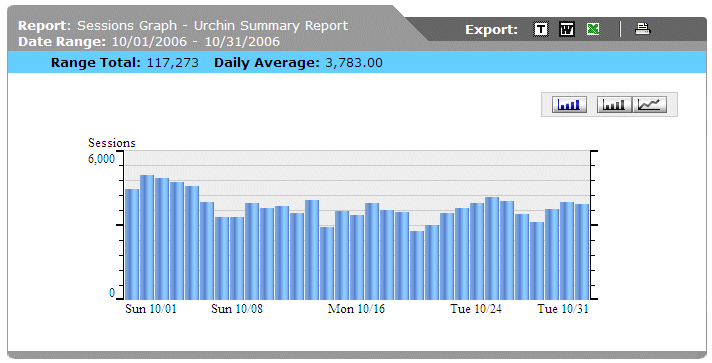712x363 pixels.
Task: Click the Export label
Action: tap(491, 30)
